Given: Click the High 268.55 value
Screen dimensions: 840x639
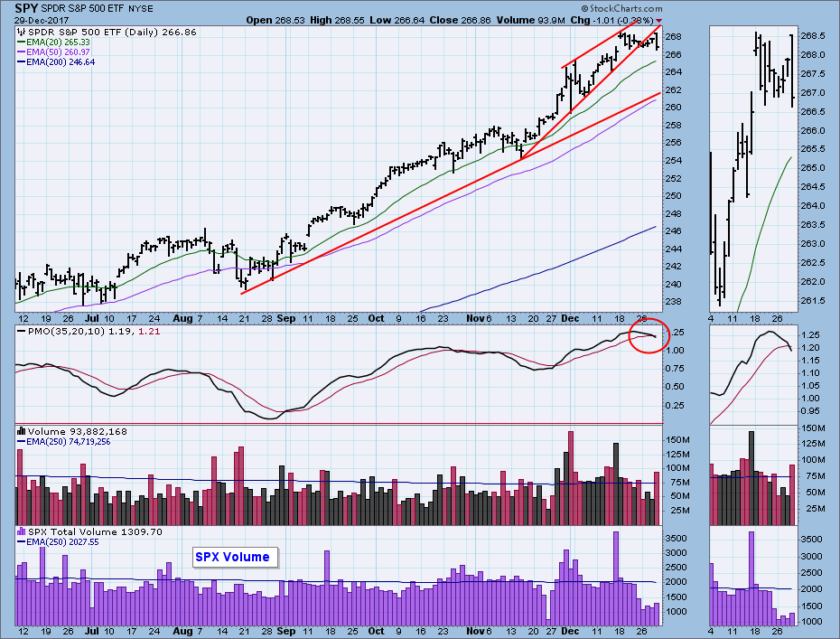Looking at the screenshot, I should click(x=338, y=20).
